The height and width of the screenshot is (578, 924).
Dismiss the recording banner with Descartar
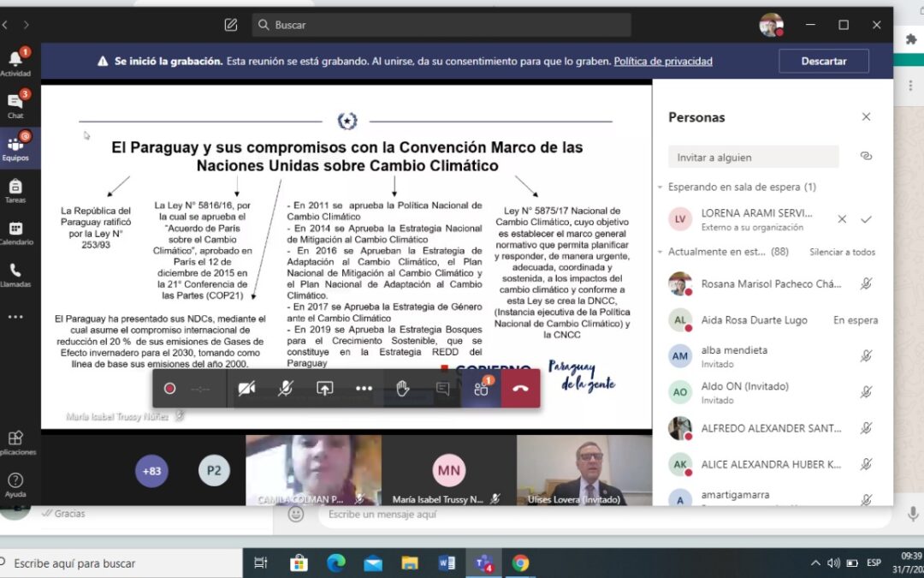[823, 61]
